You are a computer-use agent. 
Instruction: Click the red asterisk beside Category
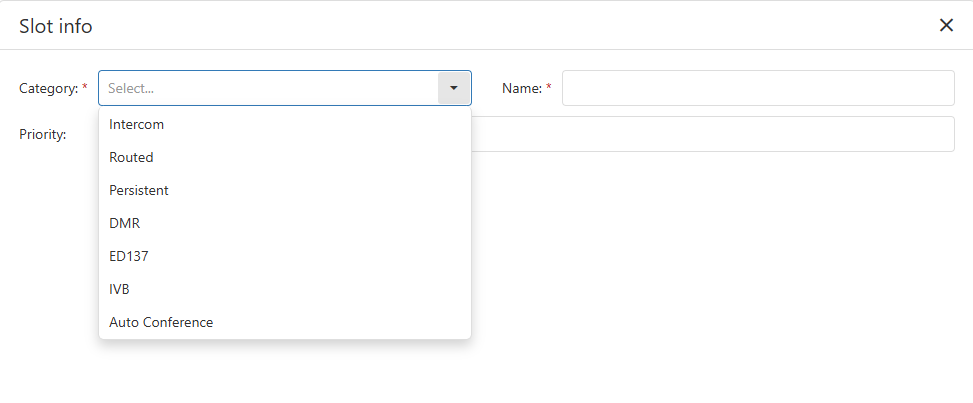(x=85, y=88)
